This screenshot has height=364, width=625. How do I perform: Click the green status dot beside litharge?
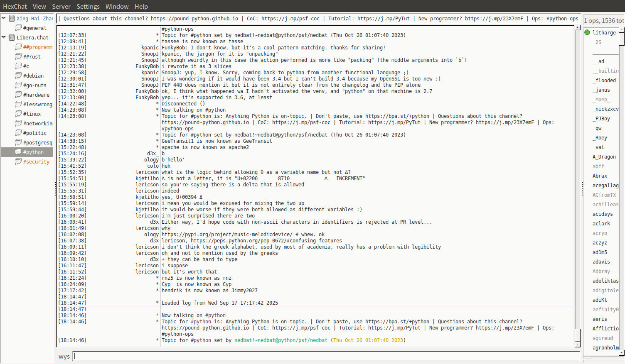pos(587,32)
